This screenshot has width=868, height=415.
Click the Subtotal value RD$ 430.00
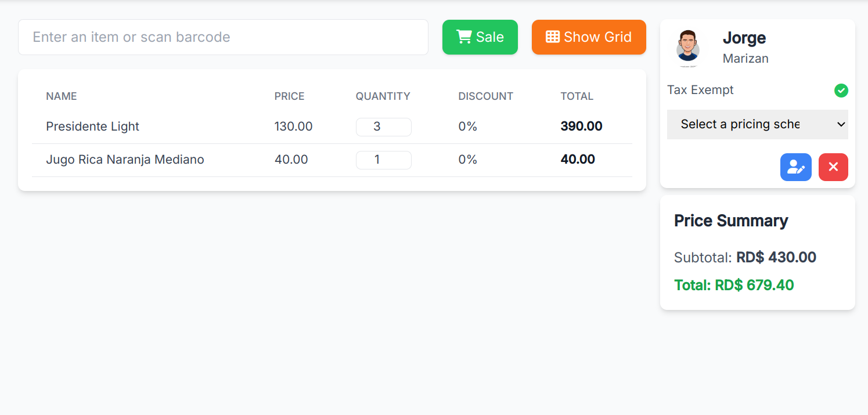[776, 257]
